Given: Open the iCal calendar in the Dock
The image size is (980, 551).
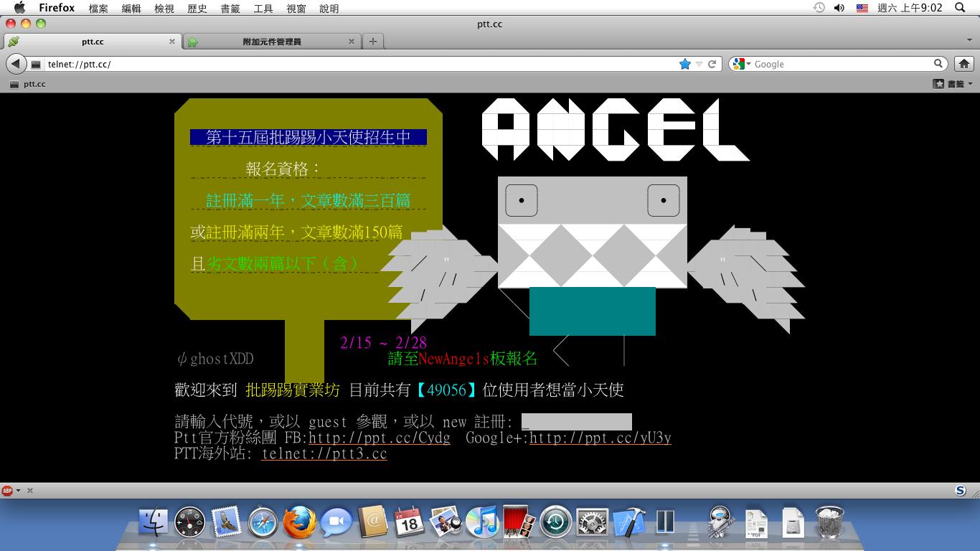Looking at the screenshot, I should [410, 522].
